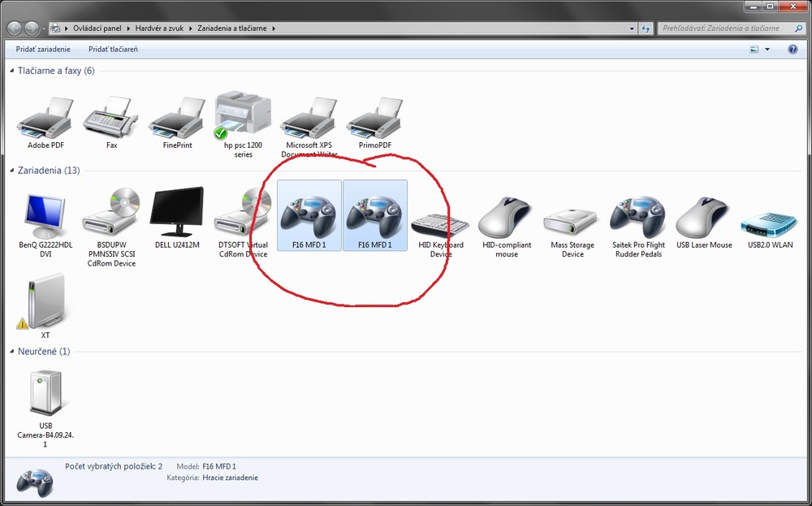This screenshot has height=506, width=812.
Task: Select the Mass Storage Device icon
Action: (x=572, y=223)
